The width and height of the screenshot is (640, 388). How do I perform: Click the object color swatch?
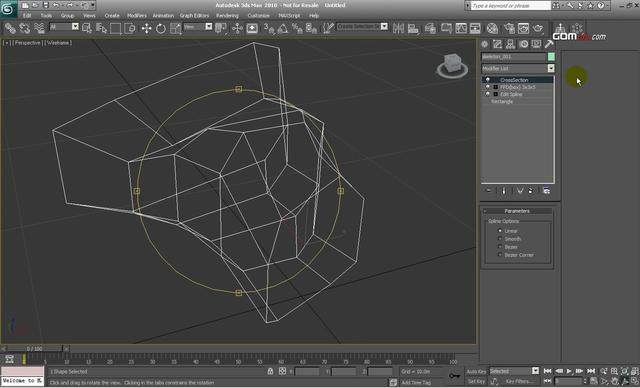point(551,57)
